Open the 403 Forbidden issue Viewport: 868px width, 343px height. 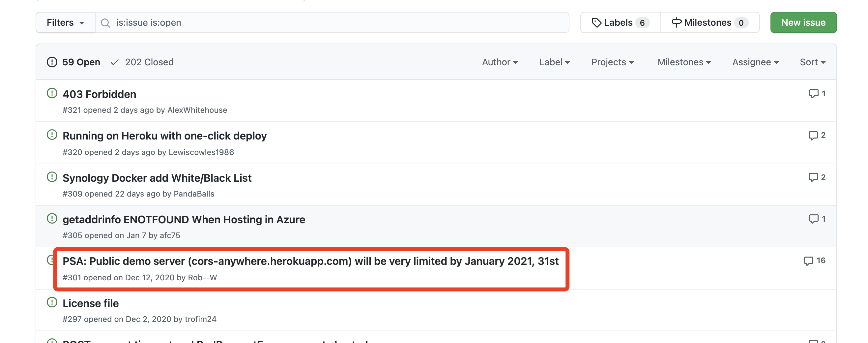(100, 94)
